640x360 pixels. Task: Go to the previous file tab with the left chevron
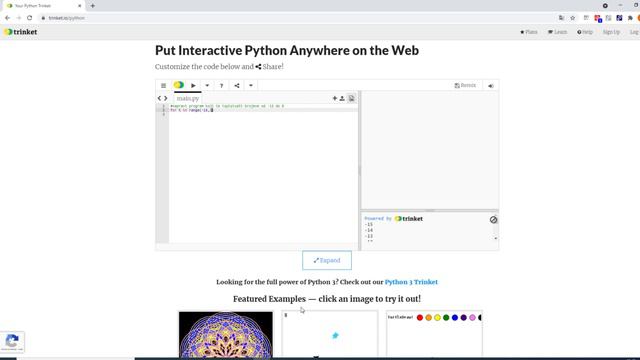pyautogui.click(x=160, y=98)
